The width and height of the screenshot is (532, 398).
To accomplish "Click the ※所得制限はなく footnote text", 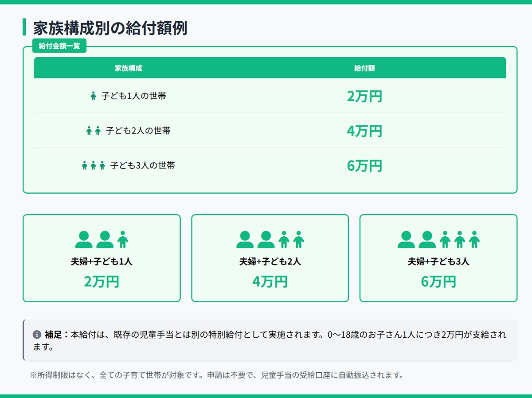I will click(217, 375).
